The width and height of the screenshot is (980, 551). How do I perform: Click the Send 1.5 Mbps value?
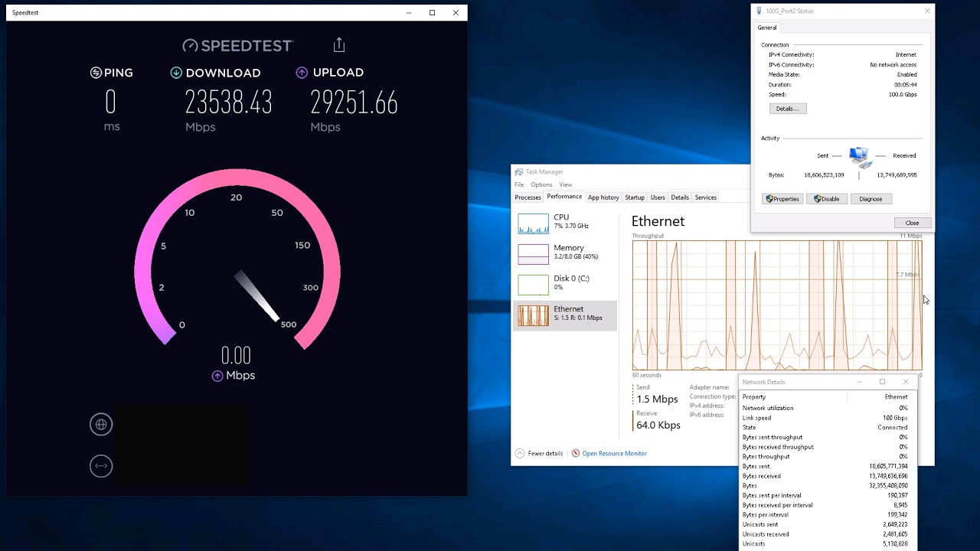click(658, 399)
